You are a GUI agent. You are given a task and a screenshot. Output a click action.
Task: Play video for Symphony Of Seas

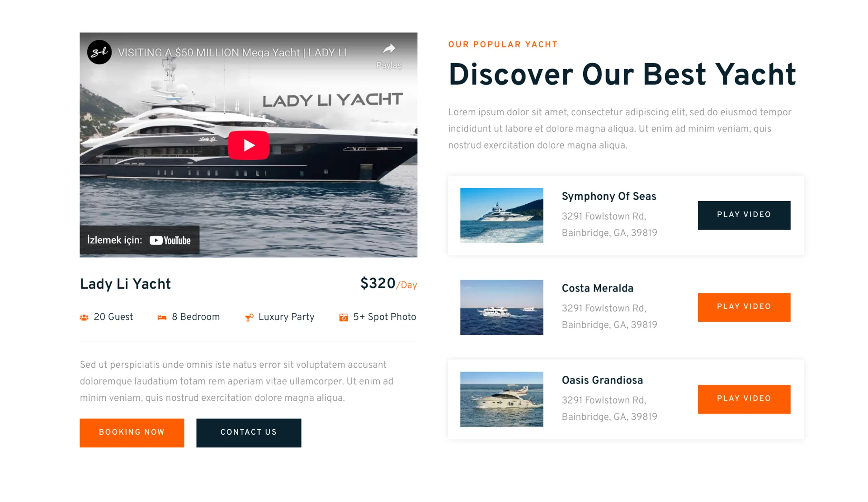744,215
